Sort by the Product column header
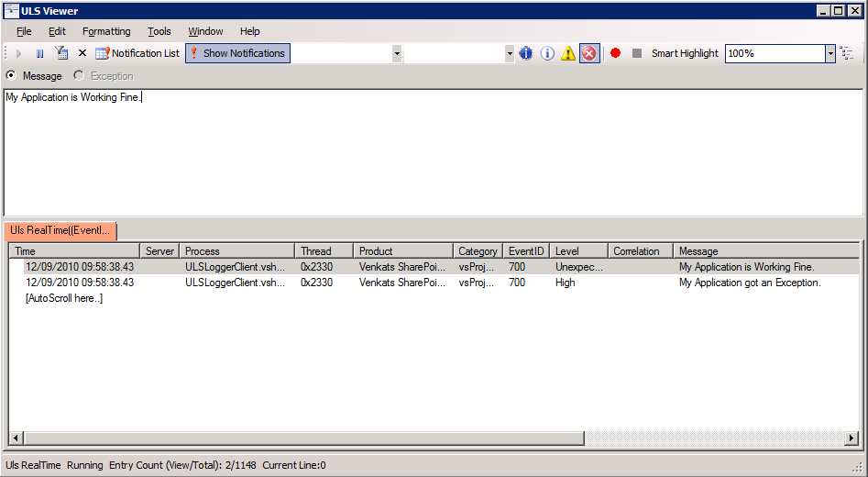Image resolution: width=868 pixels, height=477 pixels. click(403, 251)
